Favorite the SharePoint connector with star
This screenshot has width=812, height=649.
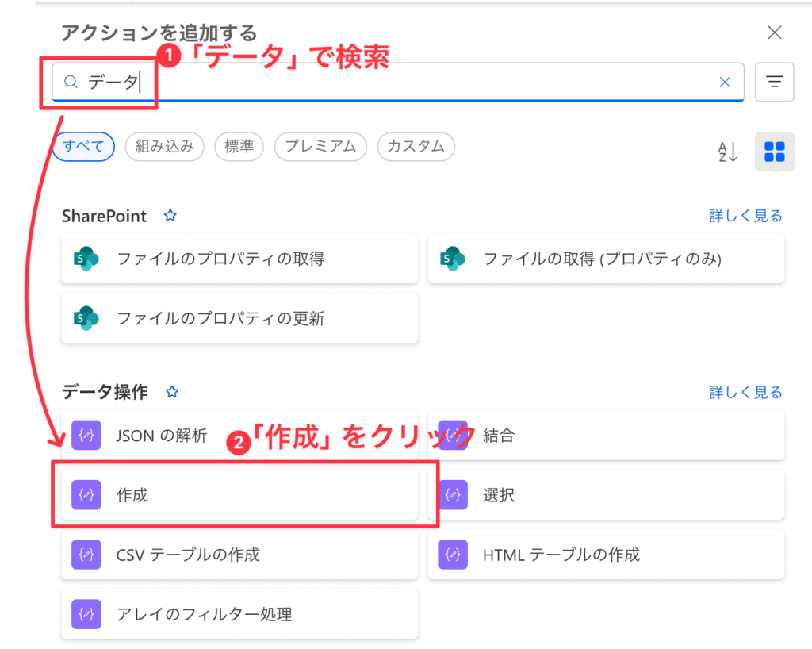click(170, 216)
